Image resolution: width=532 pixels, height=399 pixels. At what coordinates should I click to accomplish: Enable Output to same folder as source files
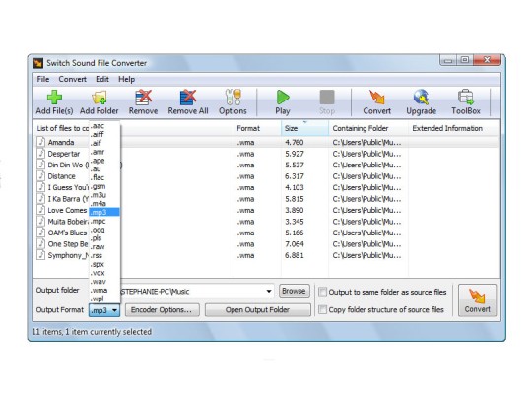coord(323,292)
